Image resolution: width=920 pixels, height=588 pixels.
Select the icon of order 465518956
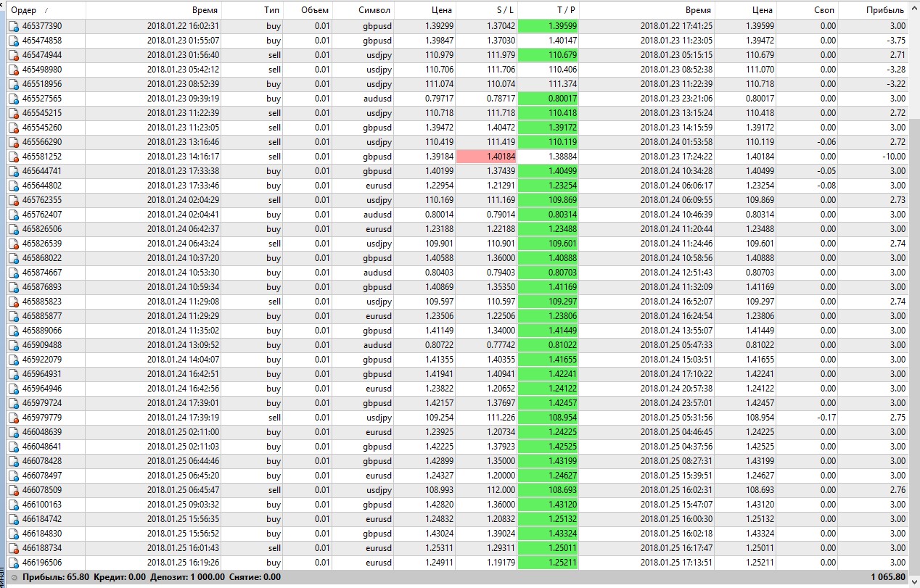(14, 84)
